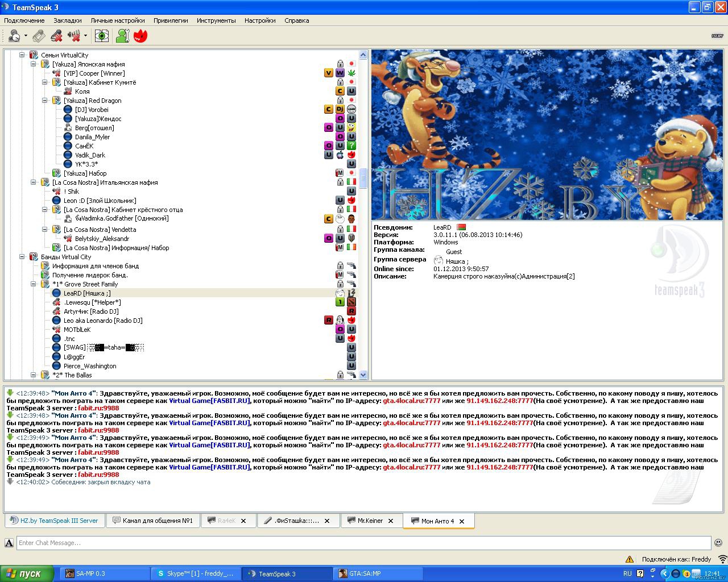Click the M badge on [Yakuza] Набор row
728x582 pixels.
340,173
